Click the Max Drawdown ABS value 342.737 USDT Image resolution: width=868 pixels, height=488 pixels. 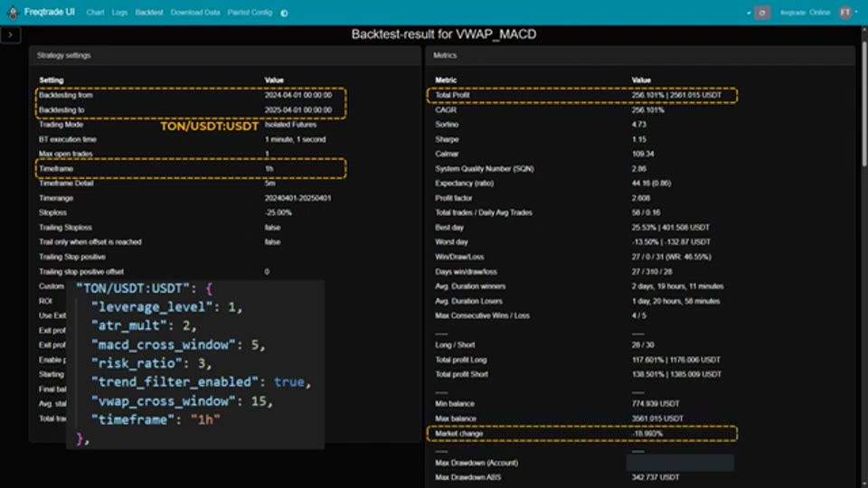(656, 477)
